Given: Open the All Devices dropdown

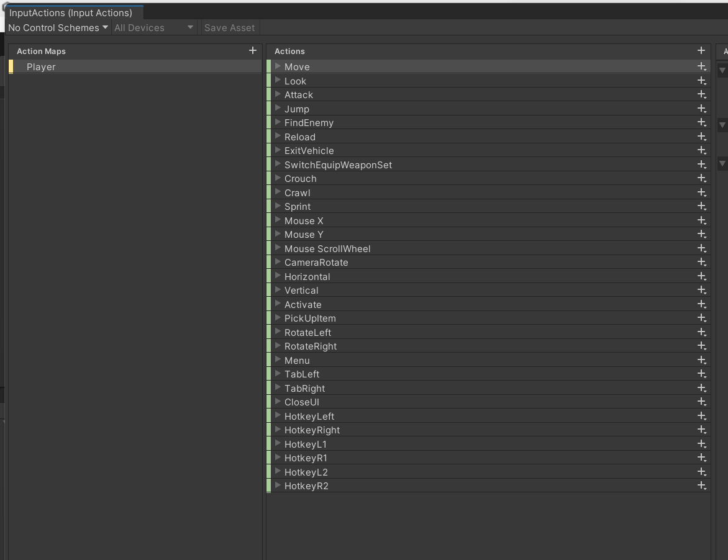Looking at the screenshot, I should tap(152, 27).
